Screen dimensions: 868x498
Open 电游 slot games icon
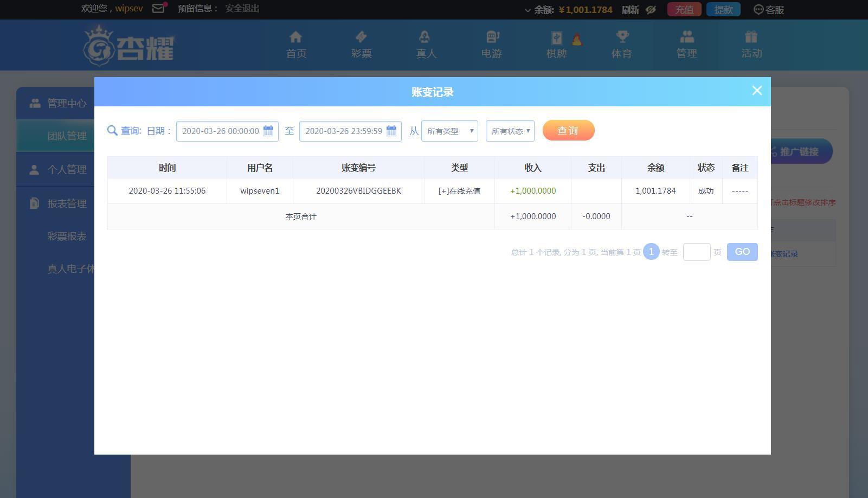(x=491, y=37)
